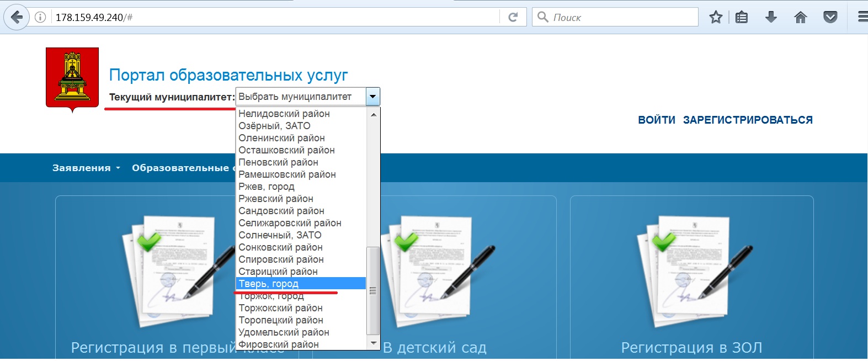Image resolution: width=868 pixels, height=361 pixels.
Task: Click the Pocket save icon
Action: click(830, 17)
